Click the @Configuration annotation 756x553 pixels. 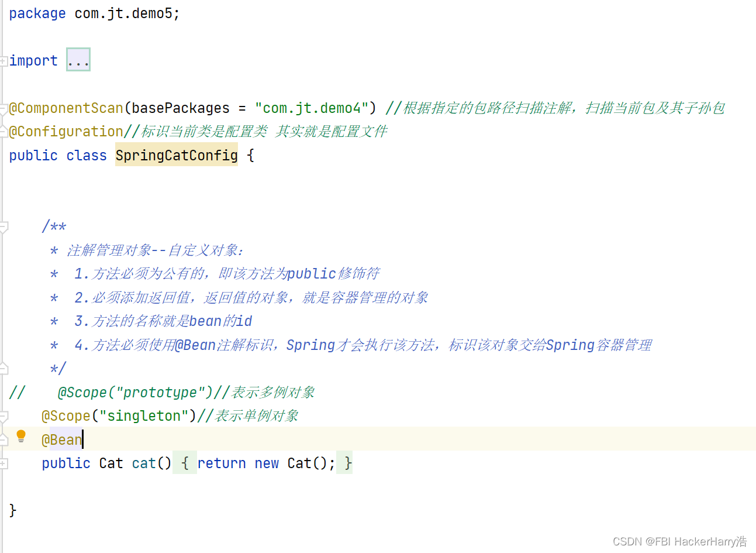(66, 132)
